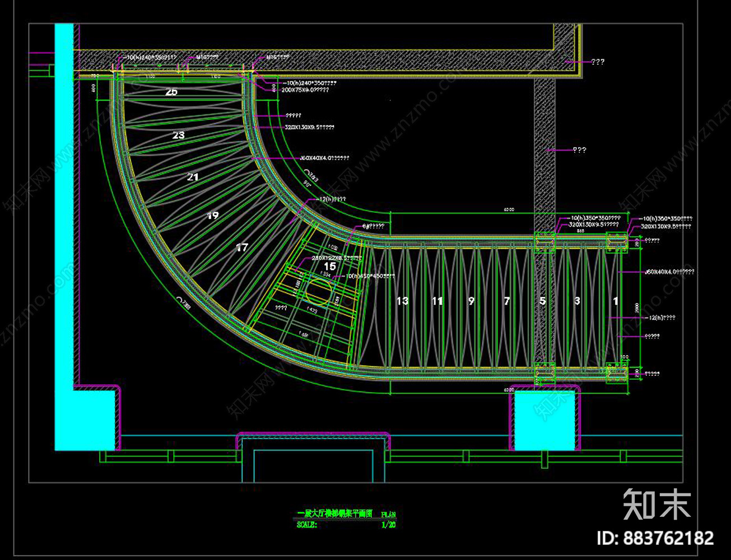This screenshot has width=731, height=560.
Task: Select stair tread number 11
Action: (x=437, y=301)
